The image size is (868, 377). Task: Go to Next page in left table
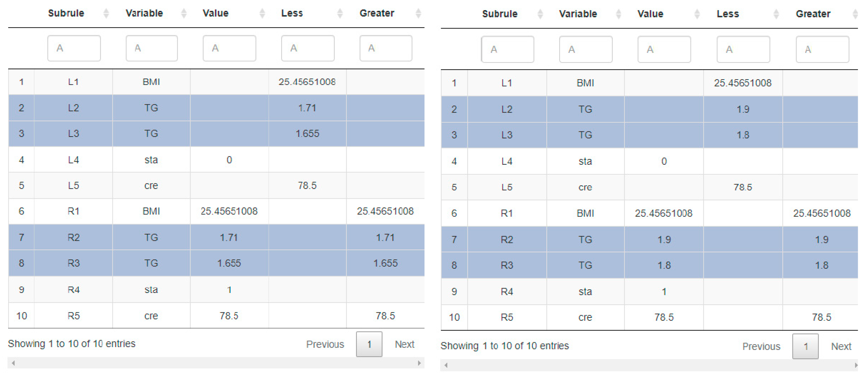[x=404, y=344]
